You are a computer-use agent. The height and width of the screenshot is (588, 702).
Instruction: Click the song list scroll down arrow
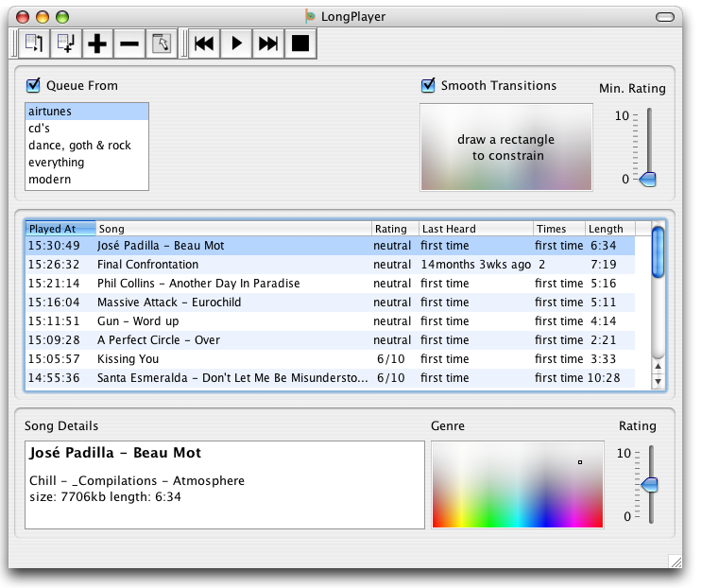[x=658, y=380]
